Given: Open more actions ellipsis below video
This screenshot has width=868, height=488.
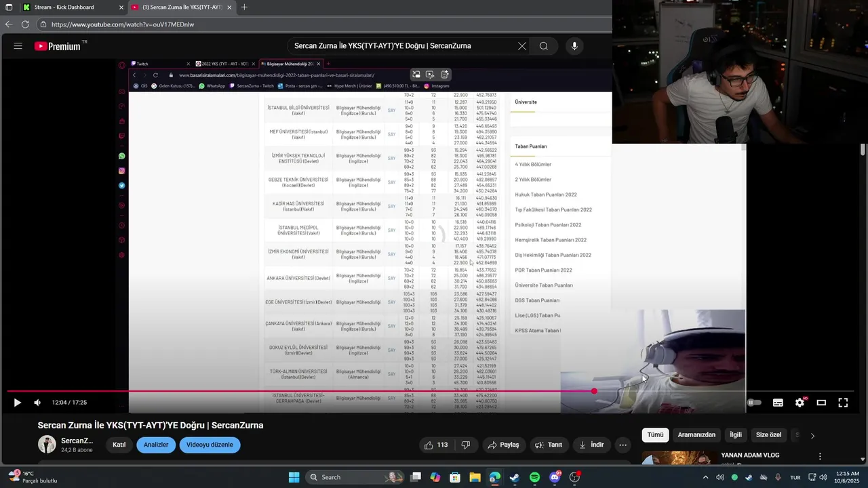Looking at the screenshot, I should click(x=623, y=445).
